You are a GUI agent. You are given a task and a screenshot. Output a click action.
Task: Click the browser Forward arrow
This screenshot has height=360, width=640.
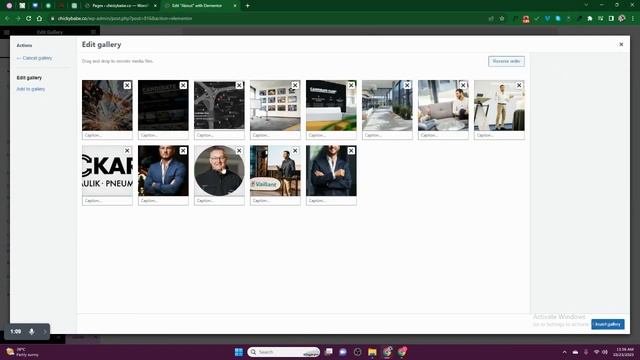pos(18,18)
